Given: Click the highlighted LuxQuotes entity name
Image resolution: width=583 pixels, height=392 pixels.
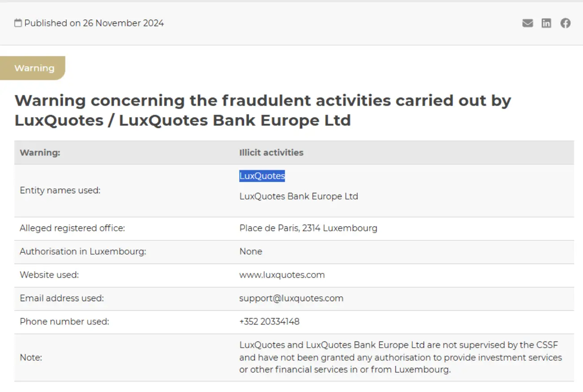Looking at the screenshot, I should point(262,176).
